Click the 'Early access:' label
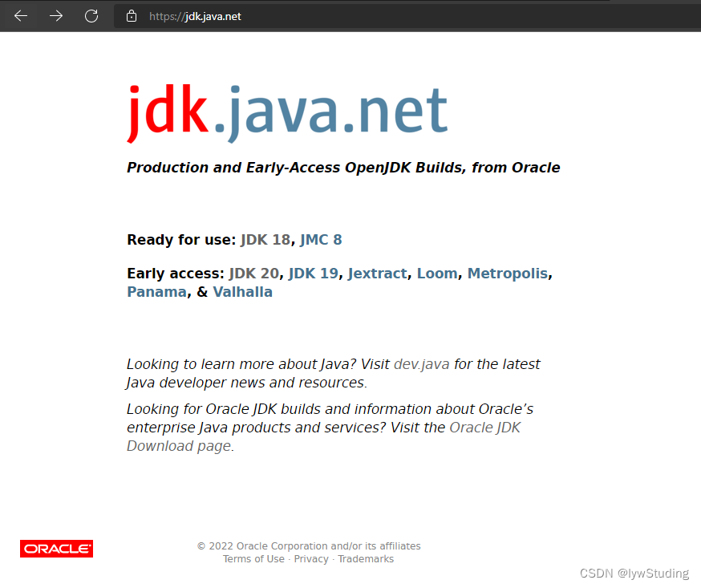Image resolution: width=701 pixels, height=588 pixels. (x=176, y=274)
